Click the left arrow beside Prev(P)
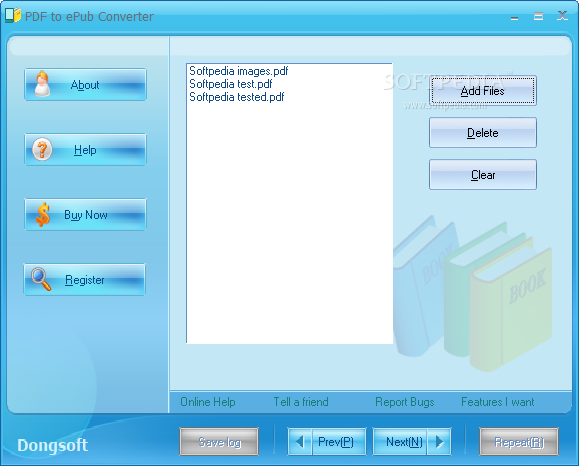 pos(299,442)
